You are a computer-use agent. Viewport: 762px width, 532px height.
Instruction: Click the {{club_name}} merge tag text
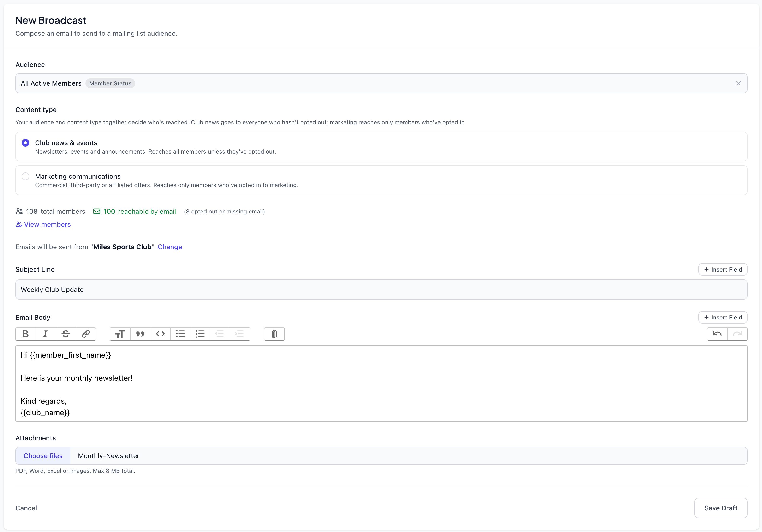(45, 413)
